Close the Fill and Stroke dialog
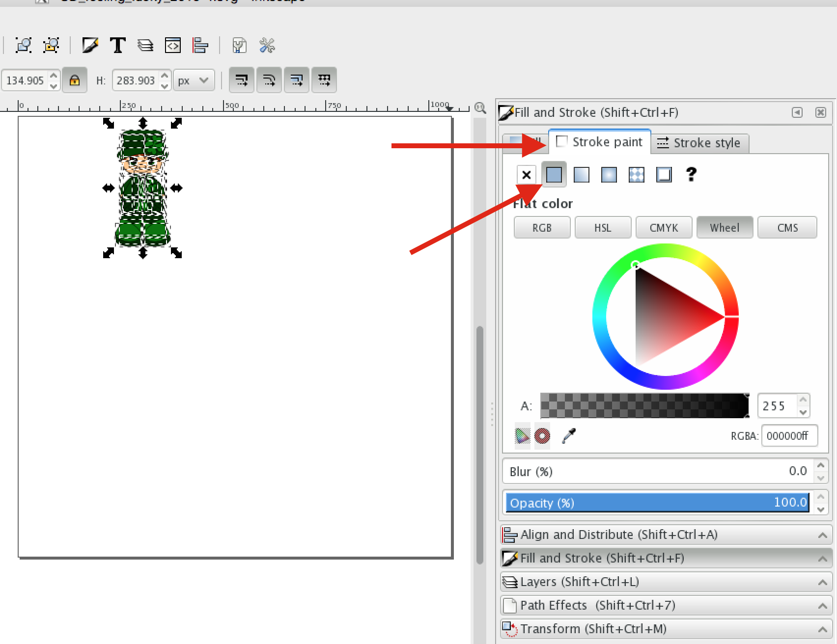 point(821,112)
